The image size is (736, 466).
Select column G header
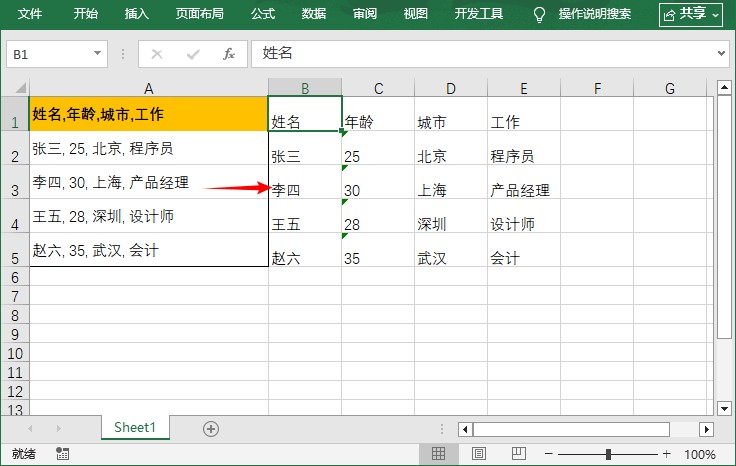pos(670,88)
